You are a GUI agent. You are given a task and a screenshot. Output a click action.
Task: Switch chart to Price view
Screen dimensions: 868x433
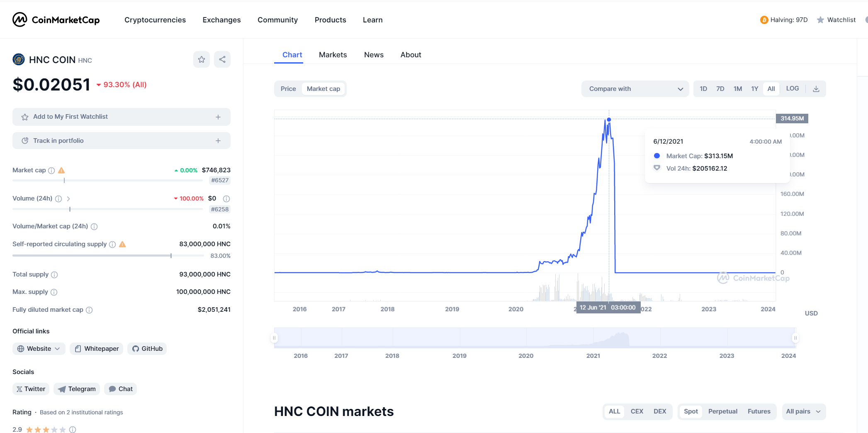click(x=288, y=89)
